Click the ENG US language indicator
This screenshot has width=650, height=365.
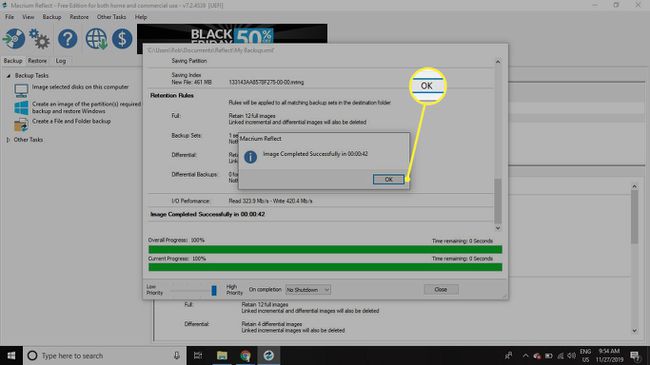(585, 355)
